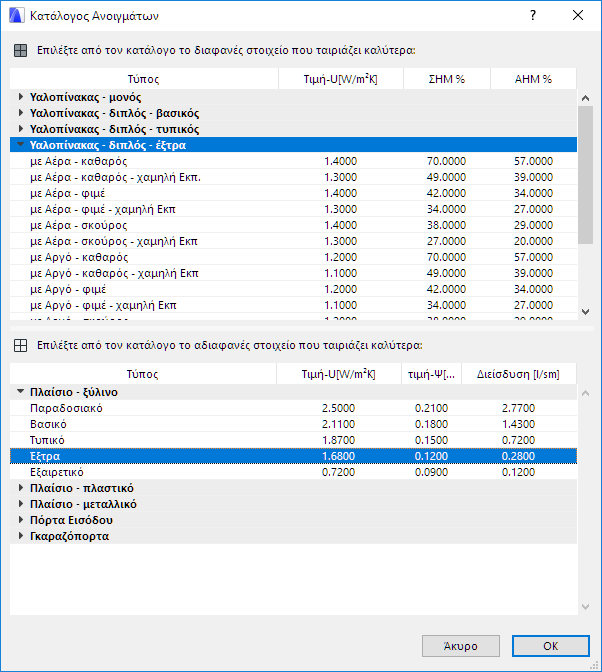Click the ArchiCAD app icon in title bar

click(x=16, y=15)
